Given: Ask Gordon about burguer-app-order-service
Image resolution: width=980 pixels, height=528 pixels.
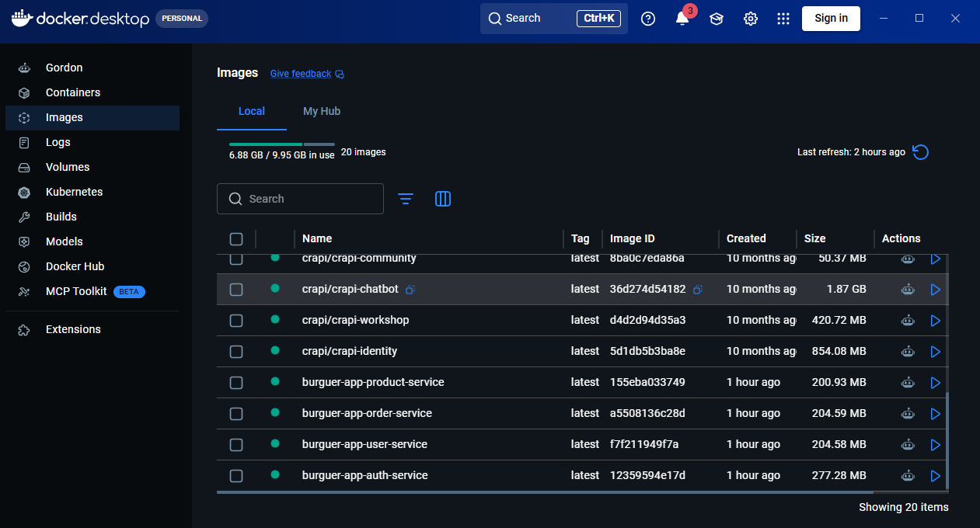Looking at the screenshot, I should coord(908,413).
